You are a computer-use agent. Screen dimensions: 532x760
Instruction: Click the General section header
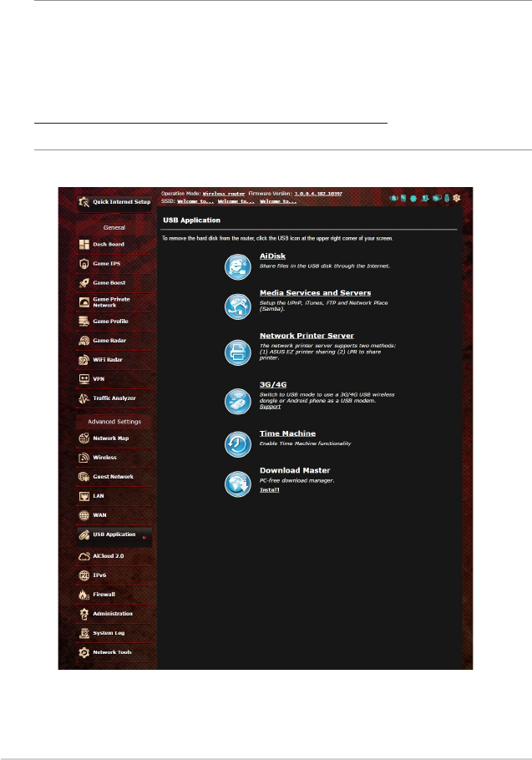point(114,227)
